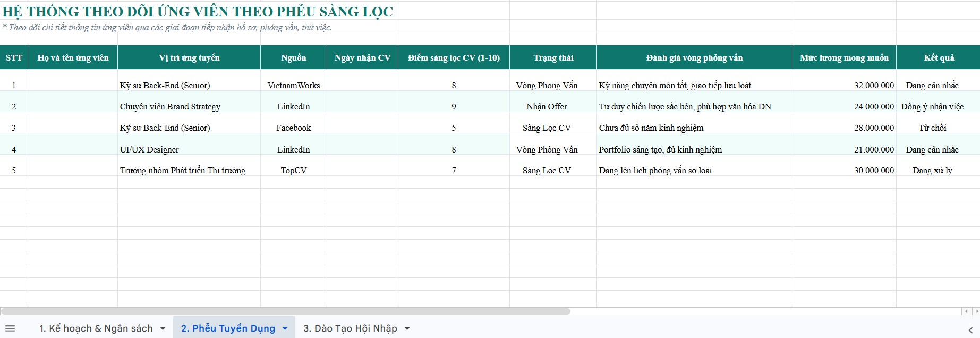The image size is (980, 338).
Task: Select sheet tab 2. Phễu Tuyển Dụng
Action: click(x=228, y=328)
